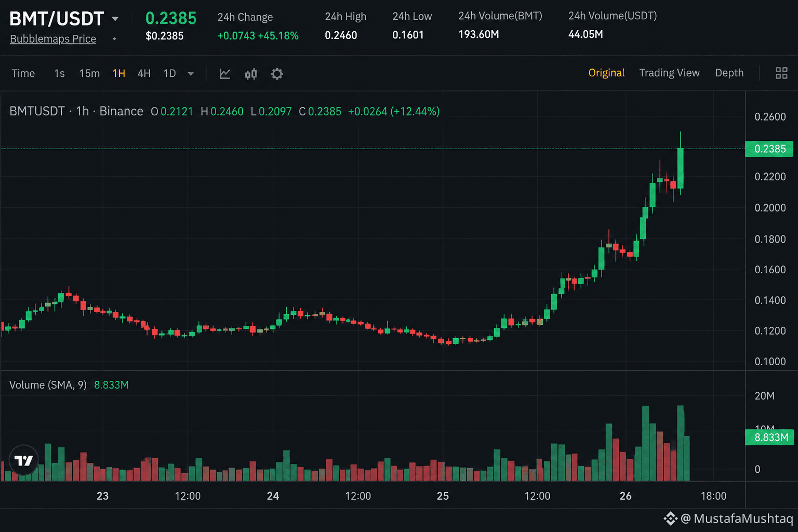
Task: Click the Volume (SMA, 9) indicator label
Action: [48, 385]
